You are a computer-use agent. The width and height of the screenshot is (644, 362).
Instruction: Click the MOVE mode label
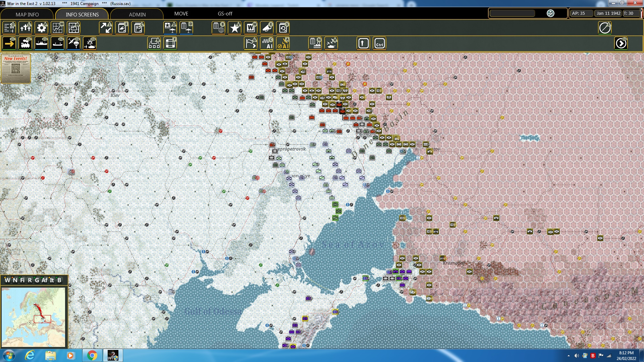click(x=181, y=14)
